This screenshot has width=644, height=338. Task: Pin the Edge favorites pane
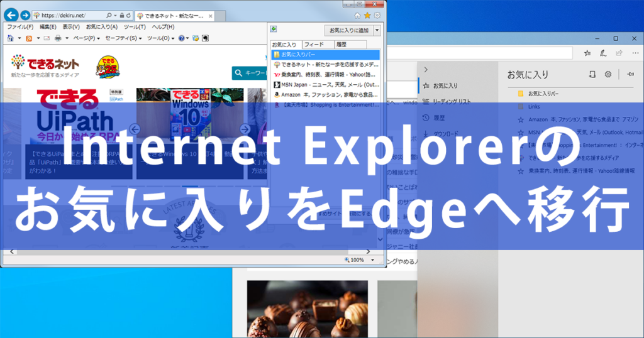click(x=630, y=74)
